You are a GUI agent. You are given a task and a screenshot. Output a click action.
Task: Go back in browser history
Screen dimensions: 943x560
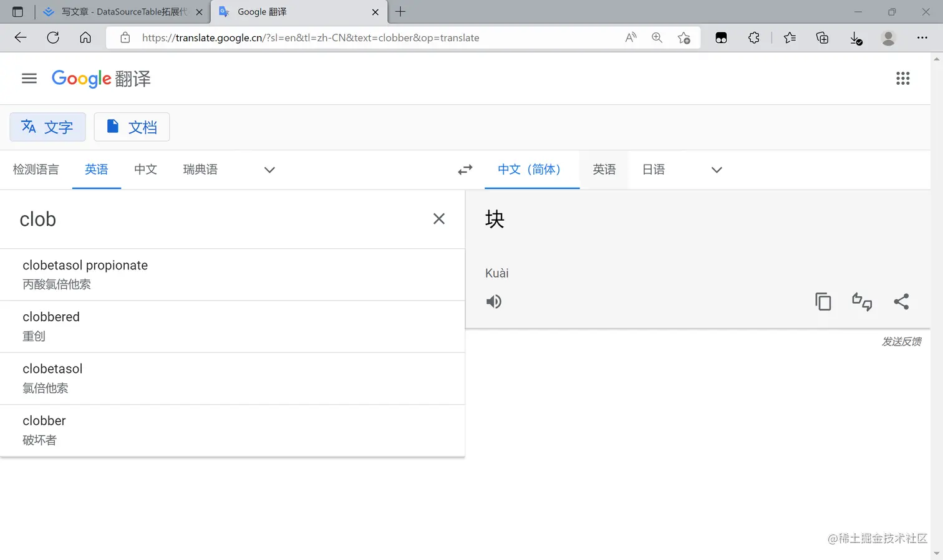coord(21,37)
